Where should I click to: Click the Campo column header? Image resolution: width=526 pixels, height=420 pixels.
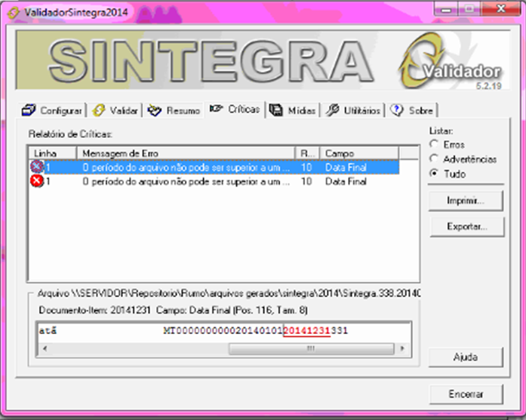point(359,153)
